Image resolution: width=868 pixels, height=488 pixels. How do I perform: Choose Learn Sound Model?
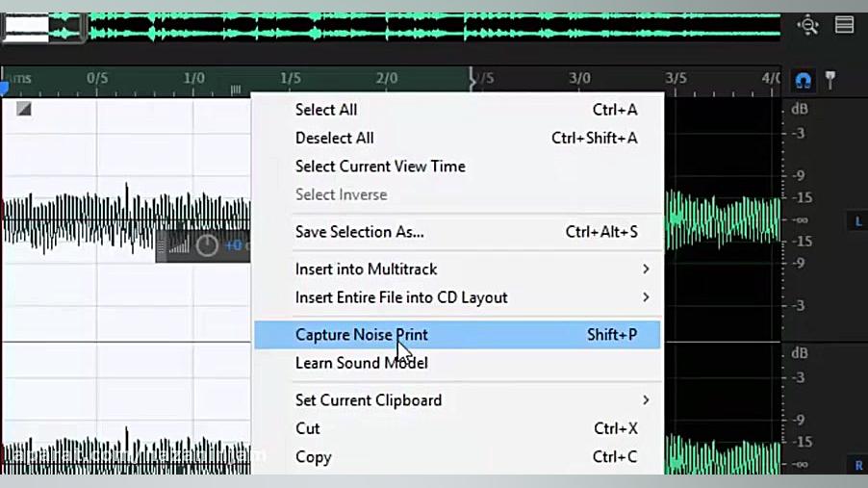[457, 363]
